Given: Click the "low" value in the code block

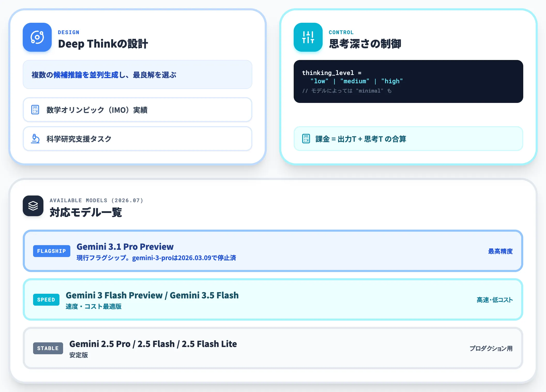Looking at the screenshot, I should point(319,81).
